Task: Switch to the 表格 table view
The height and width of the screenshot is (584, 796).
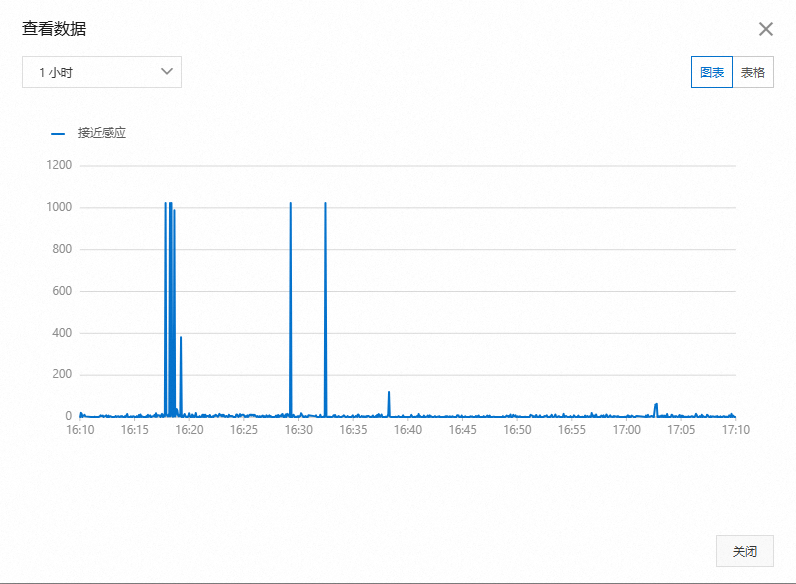Action: [x=753, y=72]
